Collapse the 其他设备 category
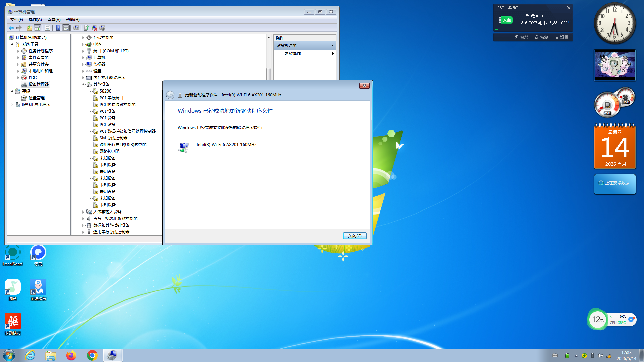Viewport: 644px width, 362px height. click(x=83, y=84)
